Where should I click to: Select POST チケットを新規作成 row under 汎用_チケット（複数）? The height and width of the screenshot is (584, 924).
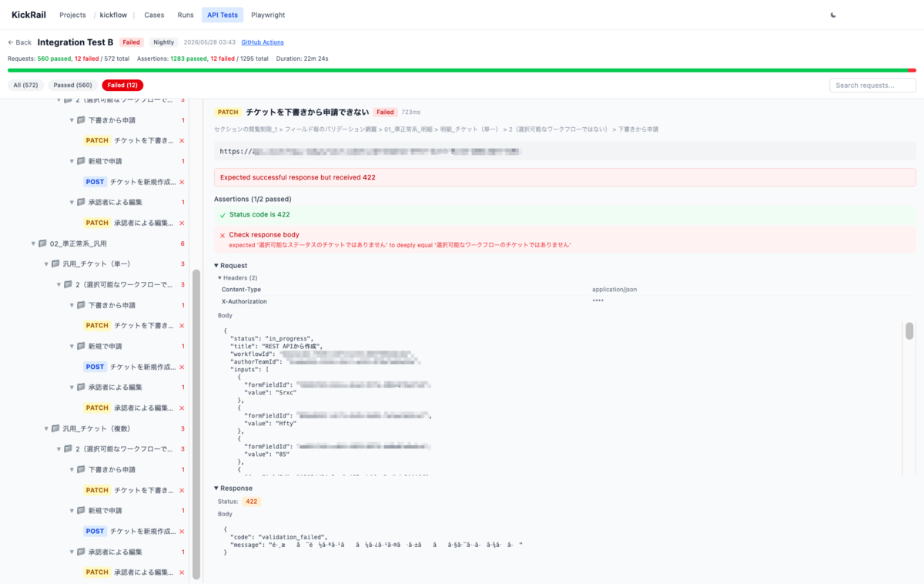point(135,532)
